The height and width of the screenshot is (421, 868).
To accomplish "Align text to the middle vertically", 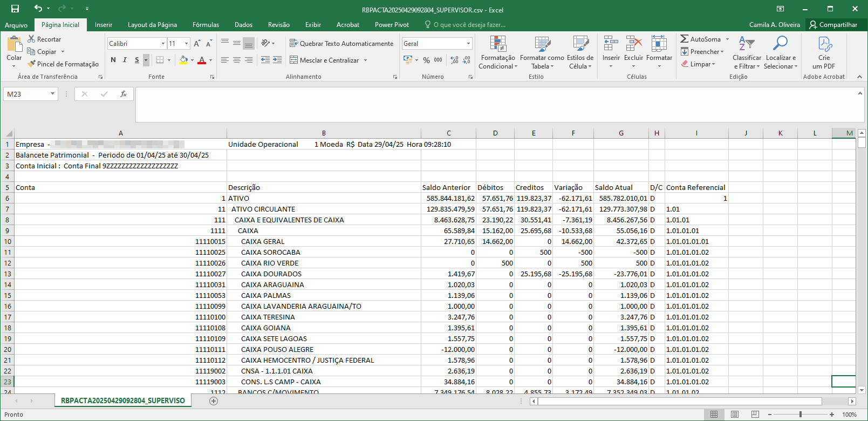I will coord(237,43).
